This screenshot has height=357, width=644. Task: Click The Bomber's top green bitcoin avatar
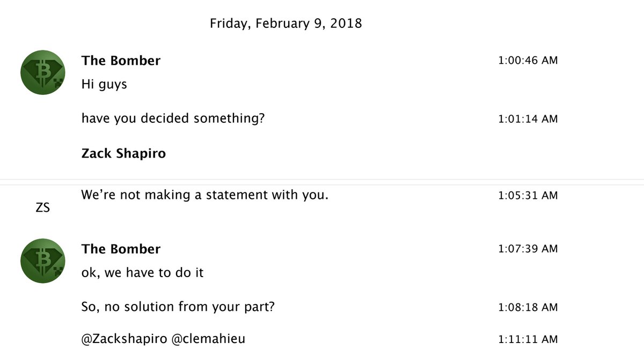click(x=43, y=72)
